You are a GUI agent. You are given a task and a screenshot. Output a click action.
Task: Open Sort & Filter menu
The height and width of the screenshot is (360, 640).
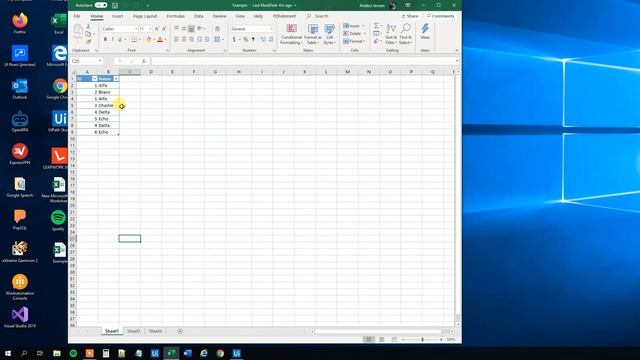(x=391, y=34)
